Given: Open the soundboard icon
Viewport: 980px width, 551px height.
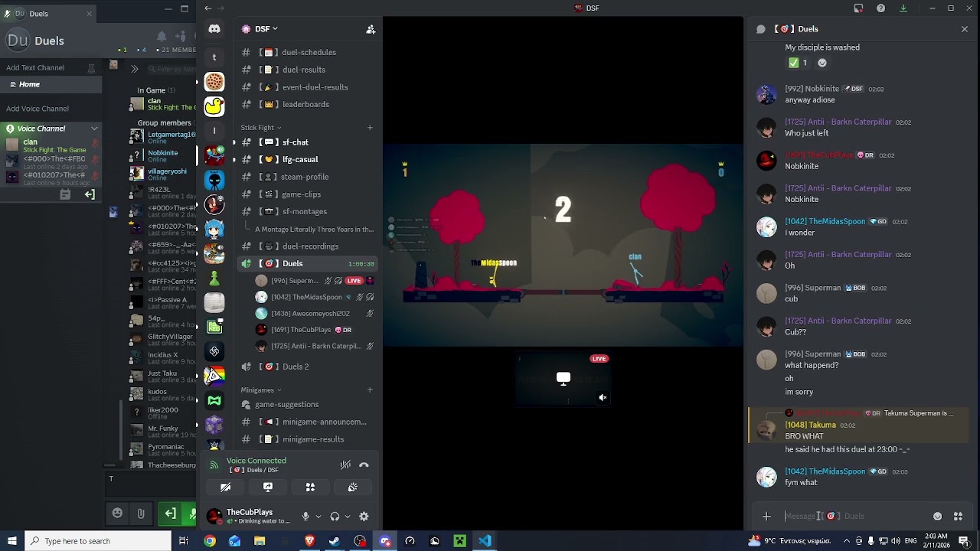Looking at the screenshot, I should (352, 487).
